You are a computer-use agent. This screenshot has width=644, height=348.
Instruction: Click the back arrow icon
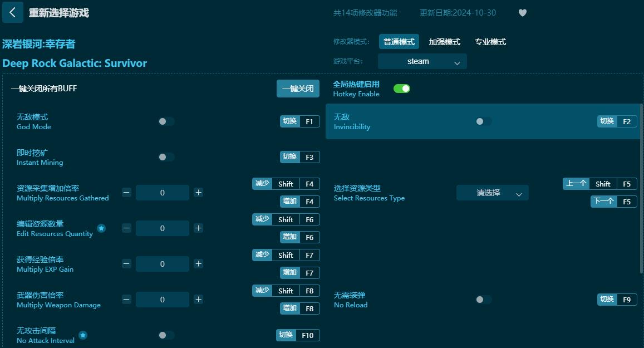point(12,13)
